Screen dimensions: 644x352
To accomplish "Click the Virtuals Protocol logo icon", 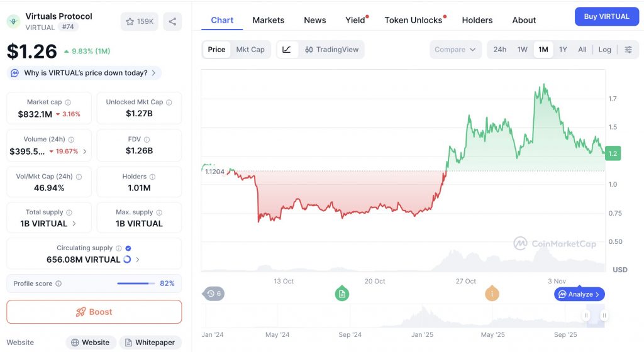I will click(x=14, y=21).
